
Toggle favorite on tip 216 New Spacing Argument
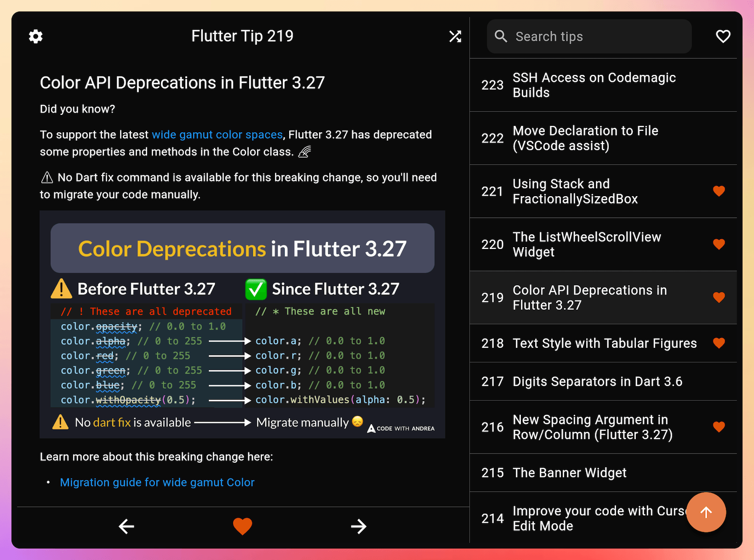coord(719,427)
